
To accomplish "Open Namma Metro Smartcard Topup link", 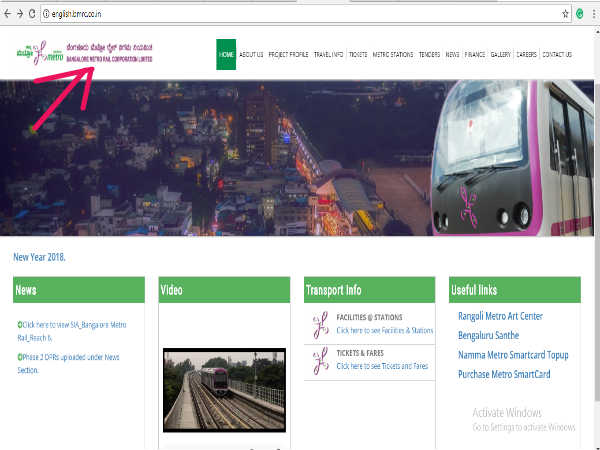I will (513, 355).
